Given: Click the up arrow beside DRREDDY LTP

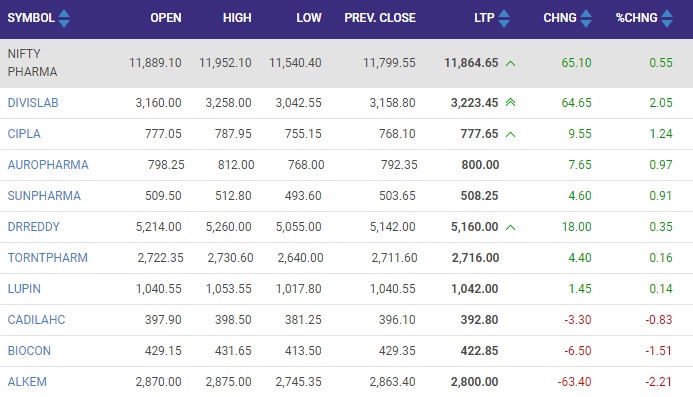Looking at the screenshot, I should (x=510, y=227).
